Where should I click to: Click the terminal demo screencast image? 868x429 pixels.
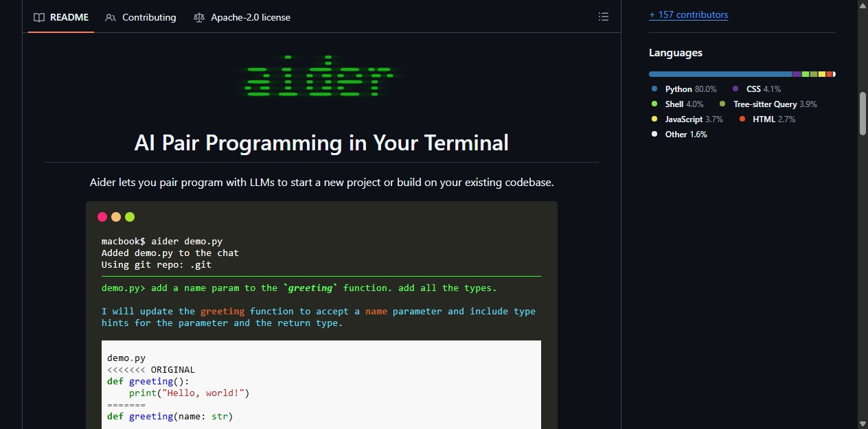321,315
